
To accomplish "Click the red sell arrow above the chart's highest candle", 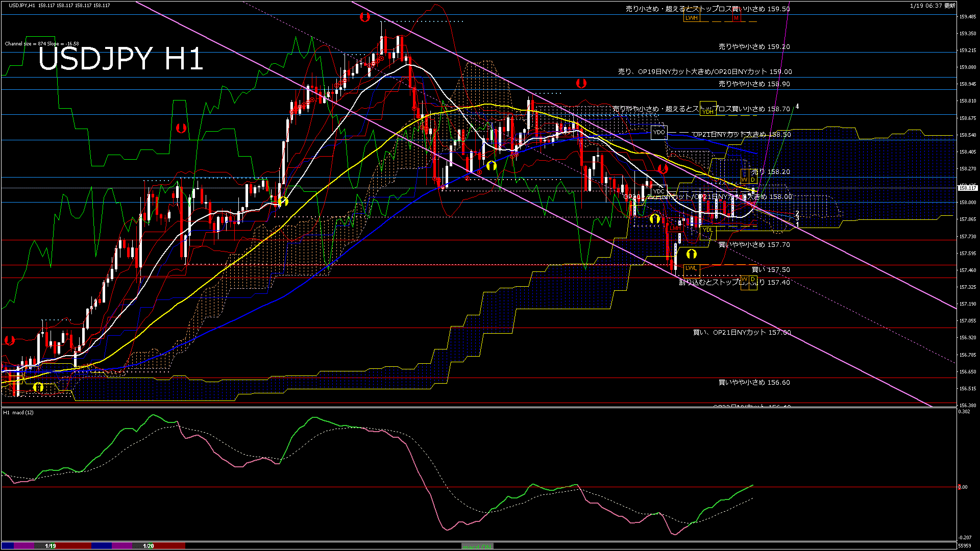I will (x=364, y=17).
